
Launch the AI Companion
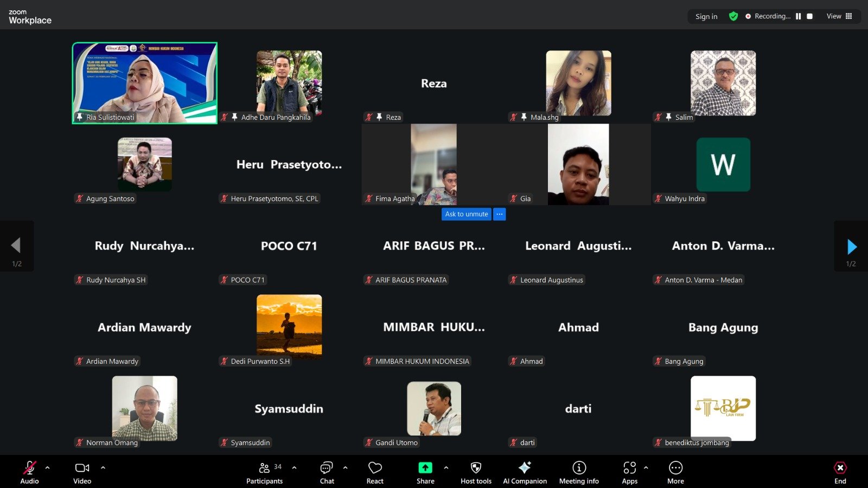(524, 467)
